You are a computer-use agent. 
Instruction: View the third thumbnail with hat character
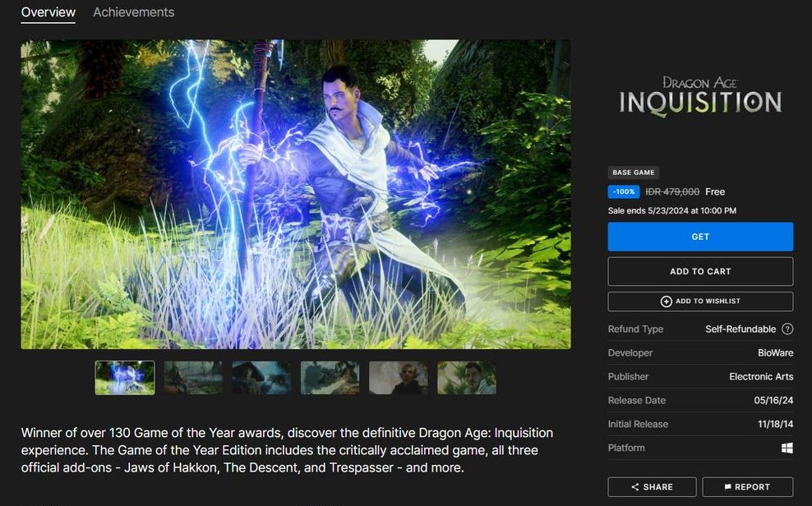(261, 378)
